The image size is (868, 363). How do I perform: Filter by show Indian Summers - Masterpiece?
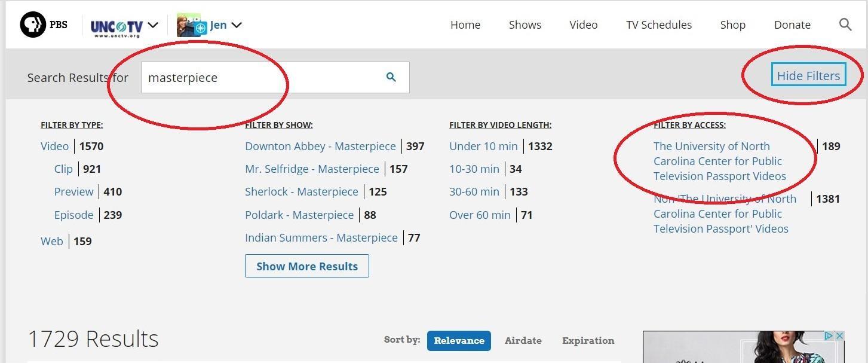(321, 237)
